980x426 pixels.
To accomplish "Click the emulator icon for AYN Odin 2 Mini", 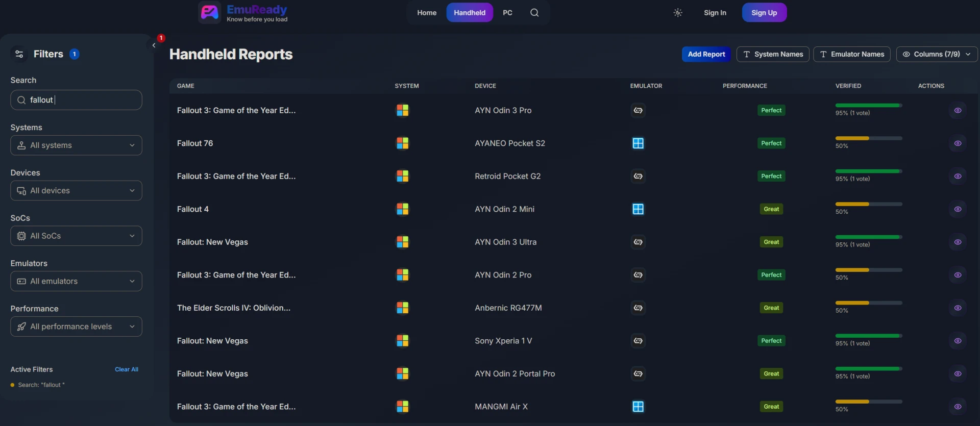I will pyautogui.click(x=638, y=209).
